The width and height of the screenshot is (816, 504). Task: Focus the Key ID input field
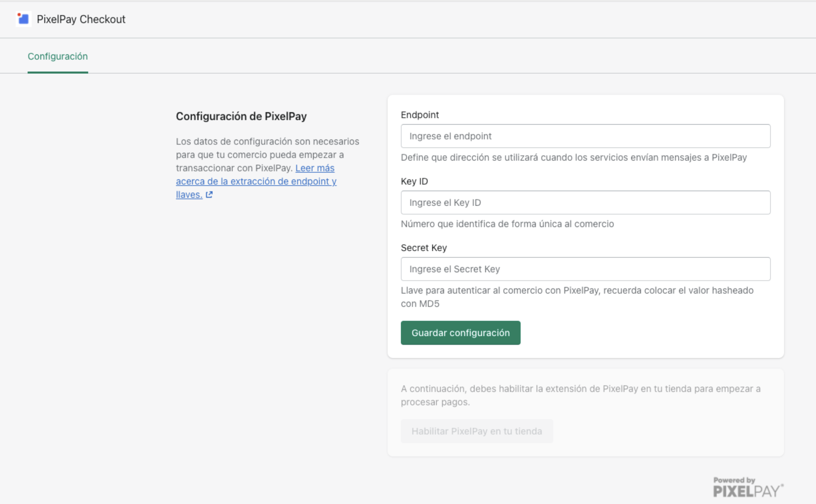586,202
